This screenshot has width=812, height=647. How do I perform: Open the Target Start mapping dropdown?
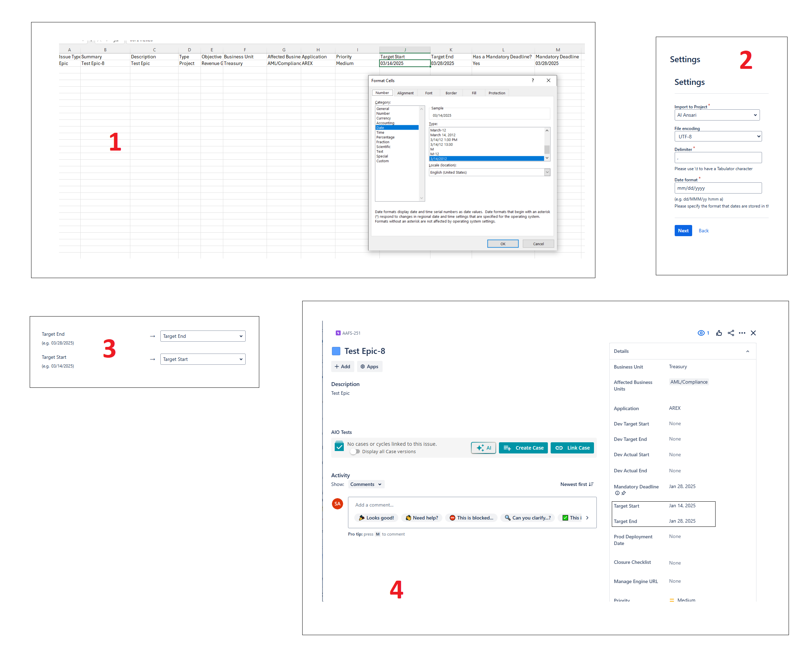tap(203, 359)
